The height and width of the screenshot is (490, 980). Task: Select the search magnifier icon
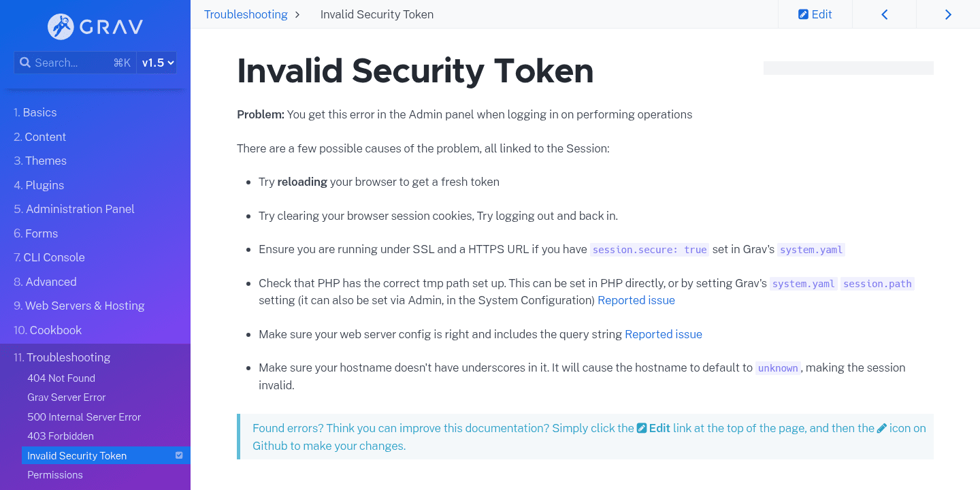pos(25,62)
